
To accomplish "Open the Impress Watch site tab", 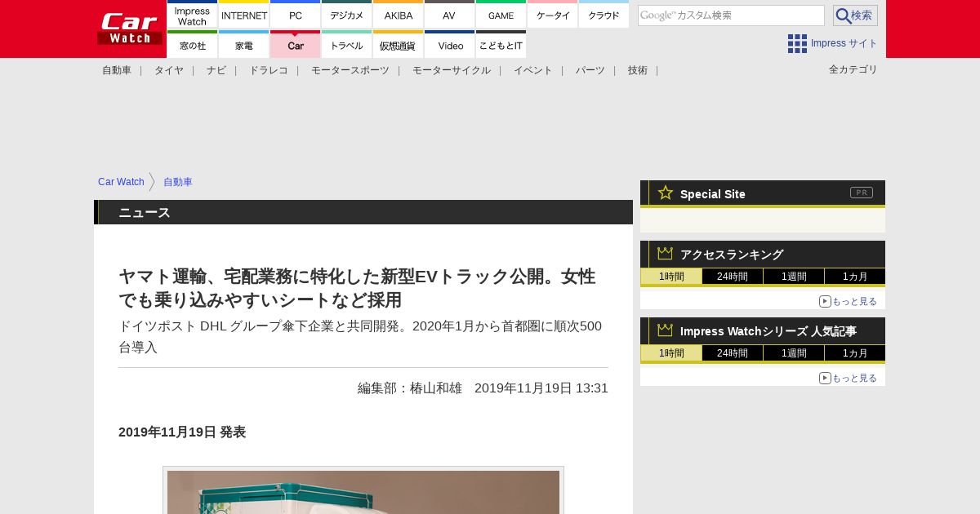I will coord(192,15).
